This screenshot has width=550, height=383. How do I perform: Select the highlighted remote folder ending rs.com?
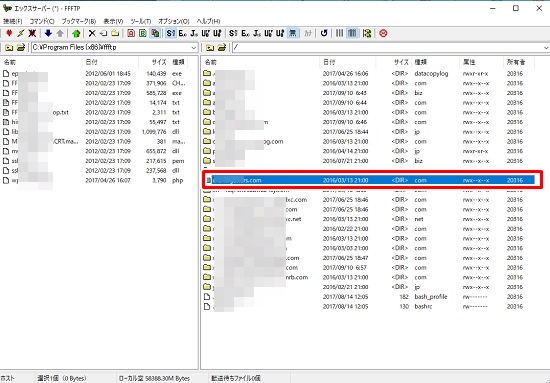point(369,180)
